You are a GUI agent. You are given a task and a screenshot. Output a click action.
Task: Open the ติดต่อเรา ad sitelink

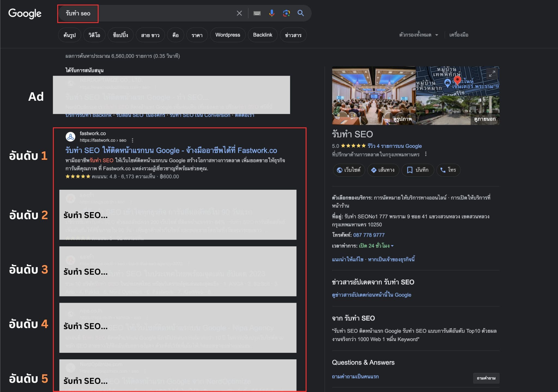point(245,115)
